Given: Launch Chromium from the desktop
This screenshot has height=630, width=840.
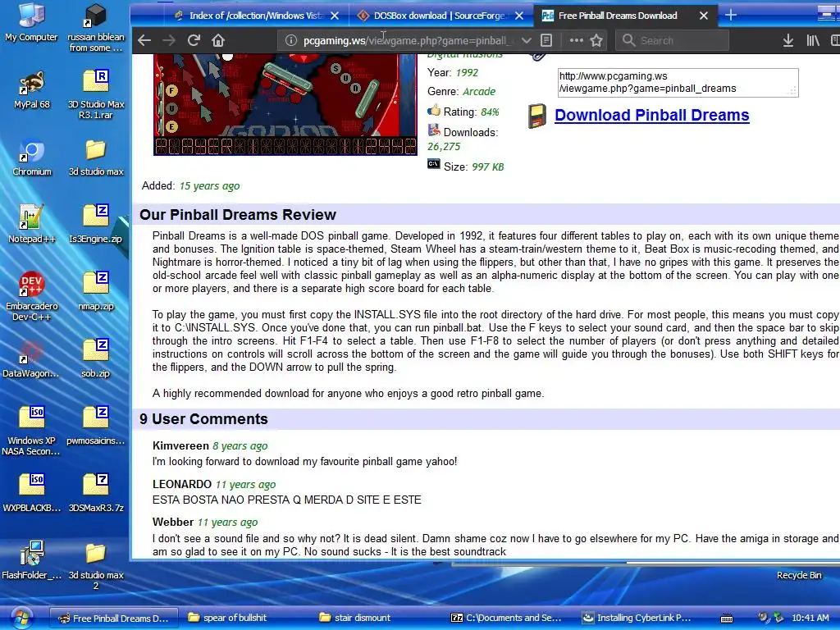Looking at the screenshot, I should [32, 157].
